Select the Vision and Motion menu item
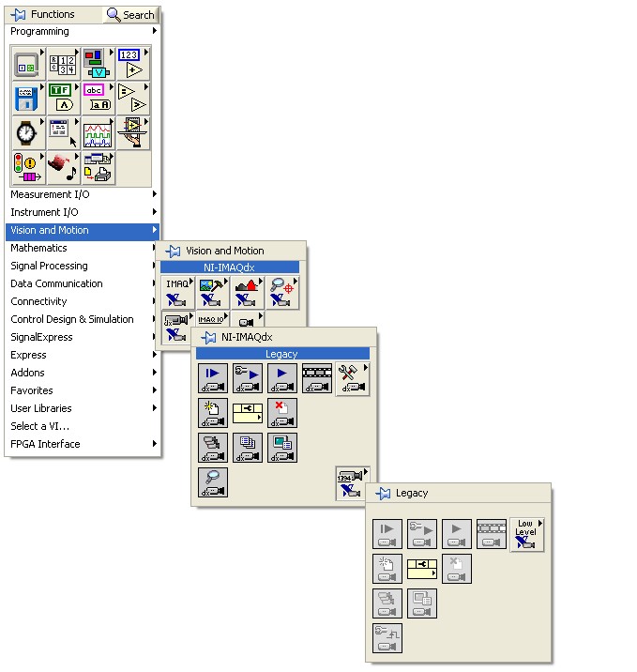637x672 pixels. (x=83, y=230)
